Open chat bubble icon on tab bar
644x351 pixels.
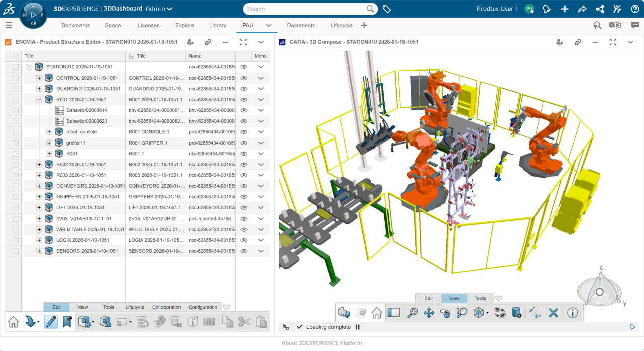click(635, 25)
